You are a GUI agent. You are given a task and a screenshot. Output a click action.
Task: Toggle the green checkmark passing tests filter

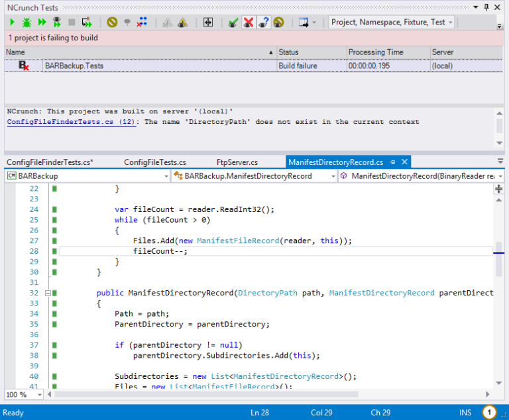click(233, 23)
